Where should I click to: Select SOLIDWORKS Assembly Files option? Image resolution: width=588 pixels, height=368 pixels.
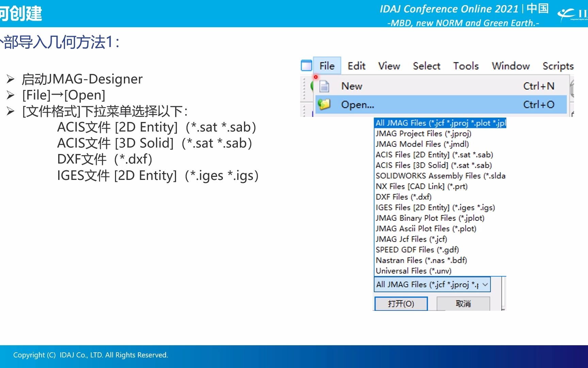pos(440,176)
